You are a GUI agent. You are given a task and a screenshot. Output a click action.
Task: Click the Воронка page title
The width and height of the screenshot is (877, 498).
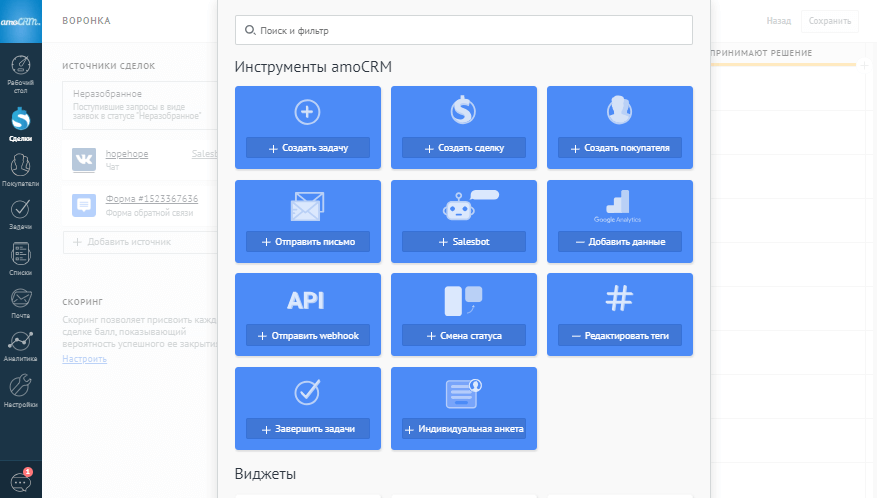(x=86, y=21)
